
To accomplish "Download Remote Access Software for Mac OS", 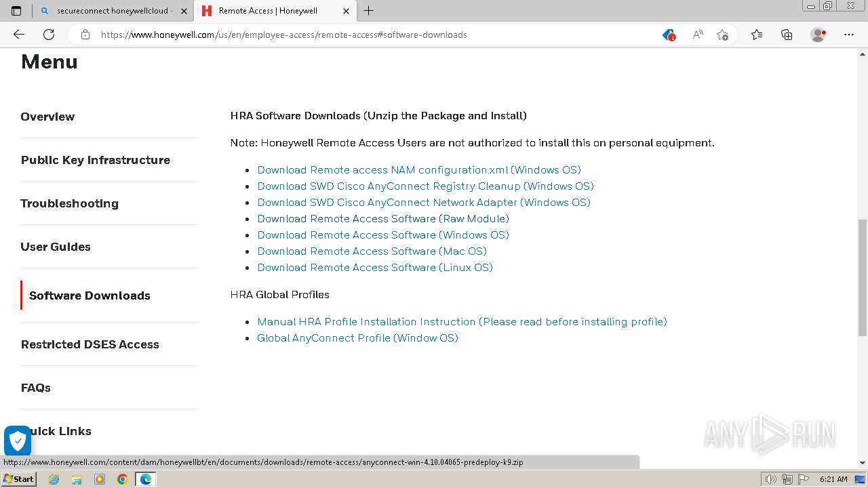I will tap(372, 251).
